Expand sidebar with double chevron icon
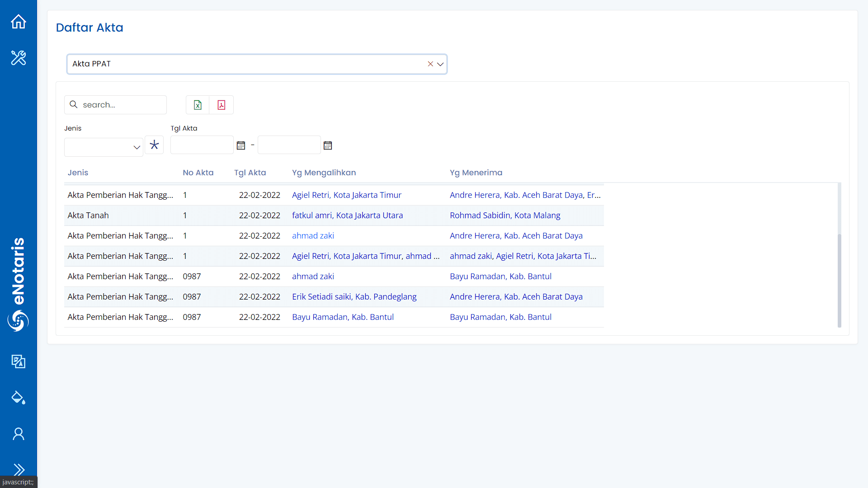 click(19, 469)
